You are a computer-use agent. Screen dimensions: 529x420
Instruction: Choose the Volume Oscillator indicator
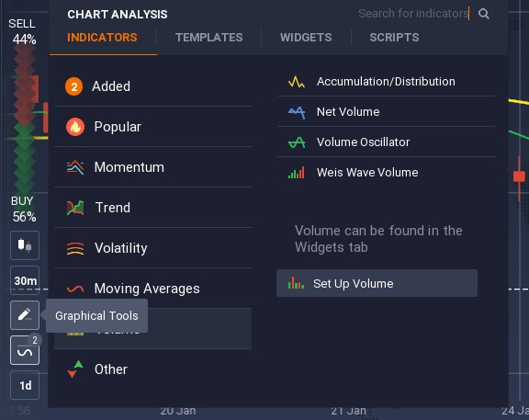pyautogui.click(x=386, y=142)
